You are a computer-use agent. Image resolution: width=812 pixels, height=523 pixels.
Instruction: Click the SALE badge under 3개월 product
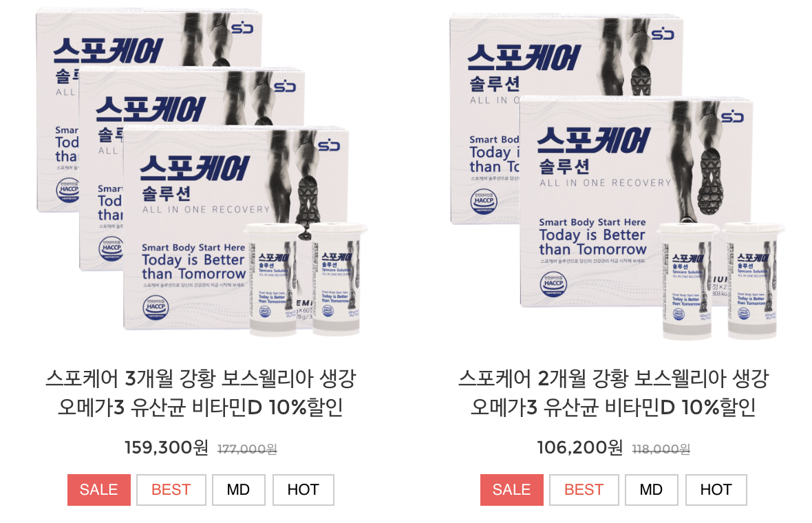coord(99,489)
